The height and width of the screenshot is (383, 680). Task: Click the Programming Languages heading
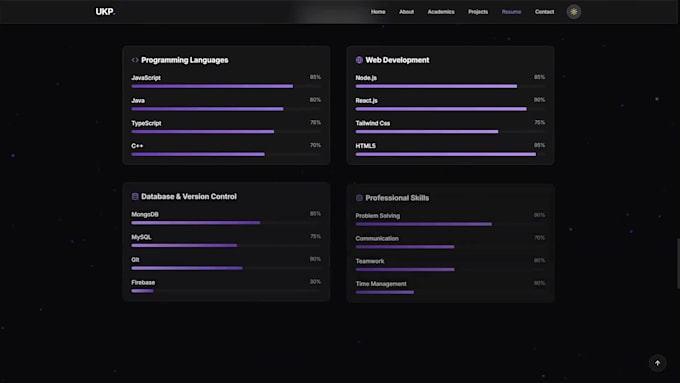[185, 60]
